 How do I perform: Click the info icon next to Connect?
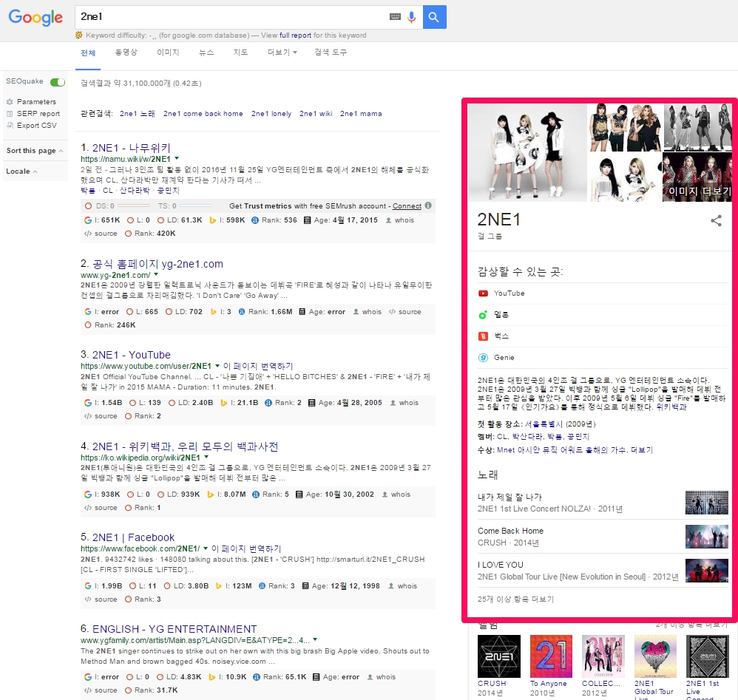pos(429,205)
